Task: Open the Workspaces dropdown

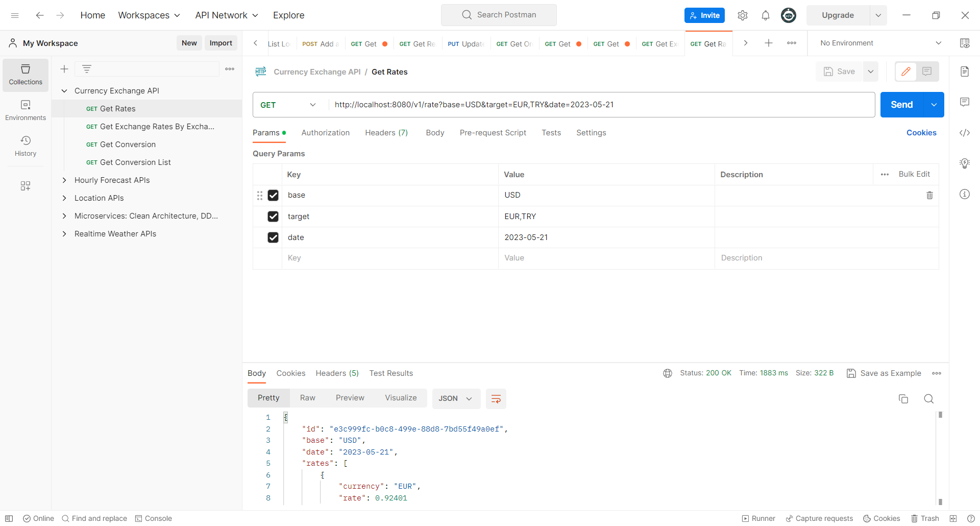Action: click(149, 15)
